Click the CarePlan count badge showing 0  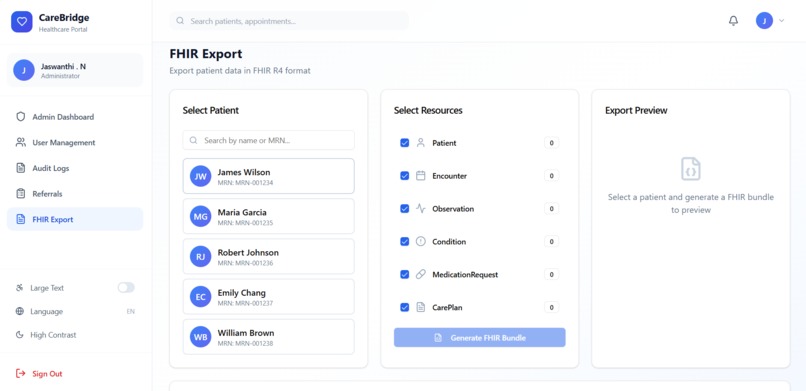click(x=552, y=307)
